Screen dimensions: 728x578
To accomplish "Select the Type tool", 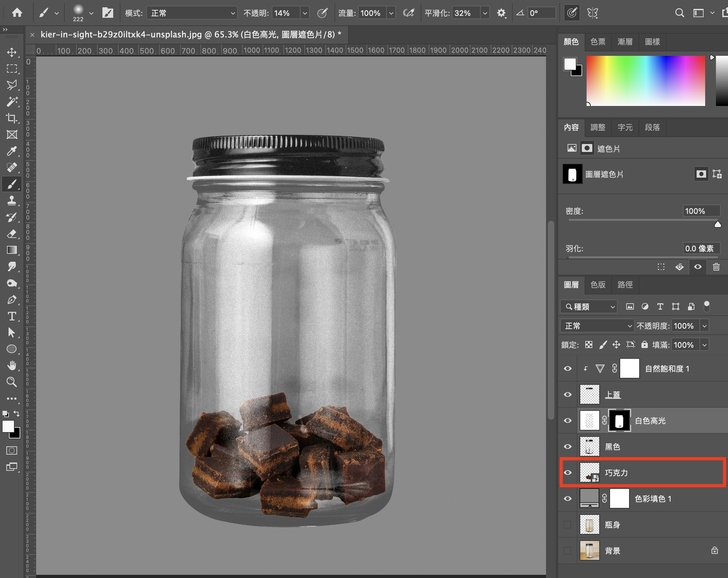I will pyautogui.click(x=12, y=316).
